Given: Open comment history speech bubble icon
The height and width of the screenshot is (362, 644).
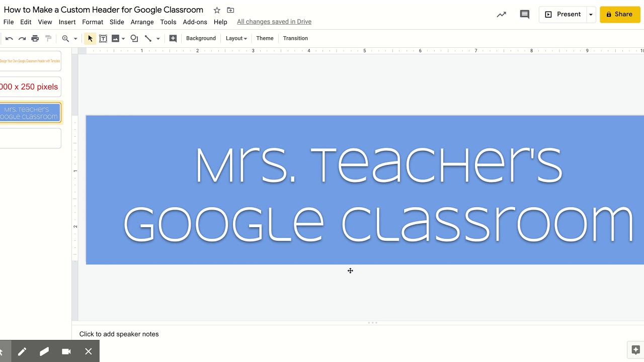Looking at the screenshot, I should (525, 15).
